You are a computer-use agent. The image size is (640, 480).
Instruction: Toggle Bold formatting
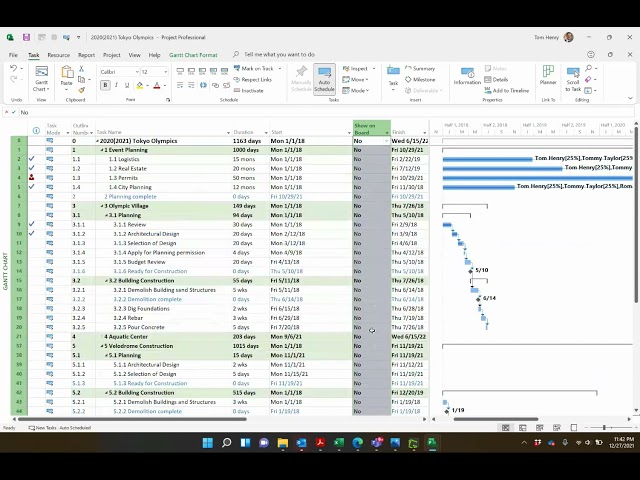pyautogui.click(x=105, y=85)
